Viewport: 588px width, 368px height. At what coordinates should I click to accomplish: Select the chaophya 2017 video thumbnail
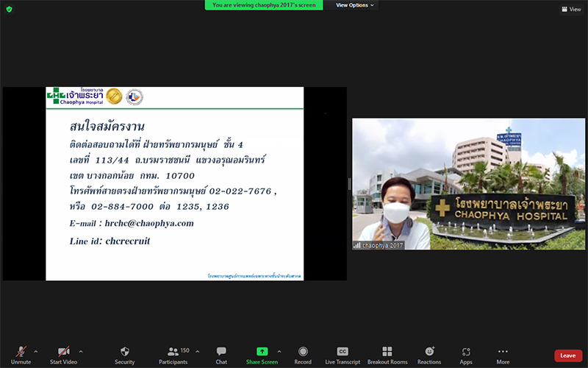[x=468, y=184]
